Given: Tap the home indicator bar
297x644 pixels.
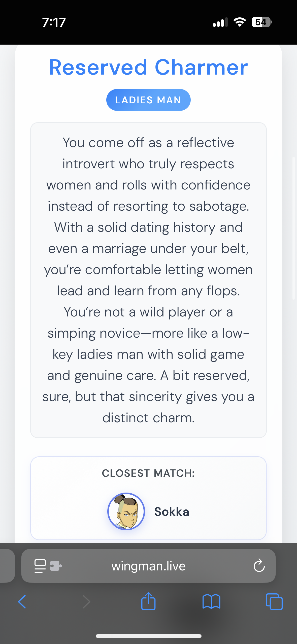Looking at the screenshot, I should [x=148, y=636].
